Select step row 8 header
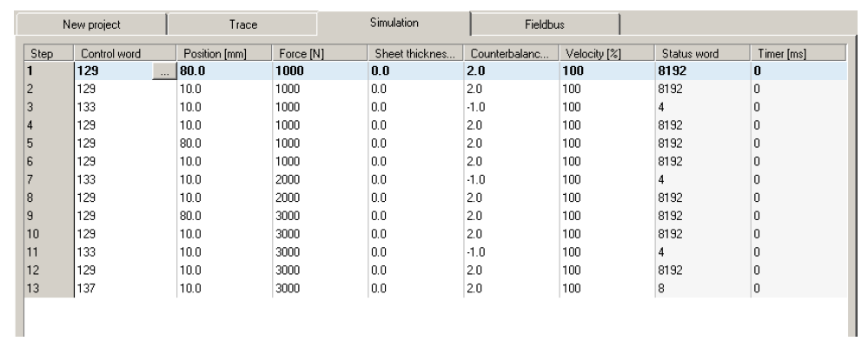The image size is (868, 348). [49, 197]
